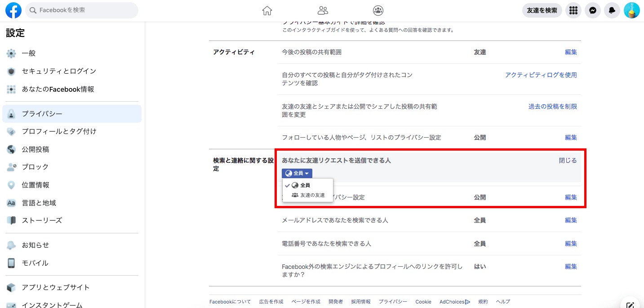Open 開発者 footer link
The height and width of the screenshot is (308, 644).
(x=336, y=302)
